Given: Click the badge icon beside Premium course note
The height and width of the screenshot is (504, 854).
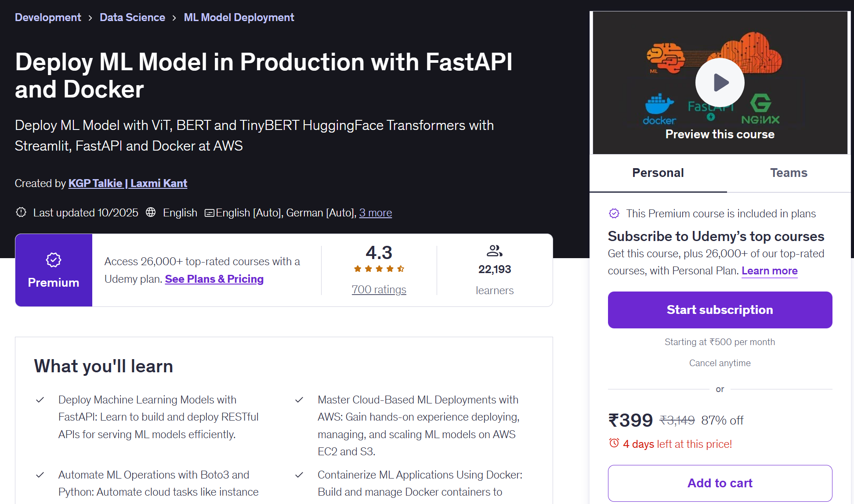Looking at the screenshot, I should click(614, 213).
